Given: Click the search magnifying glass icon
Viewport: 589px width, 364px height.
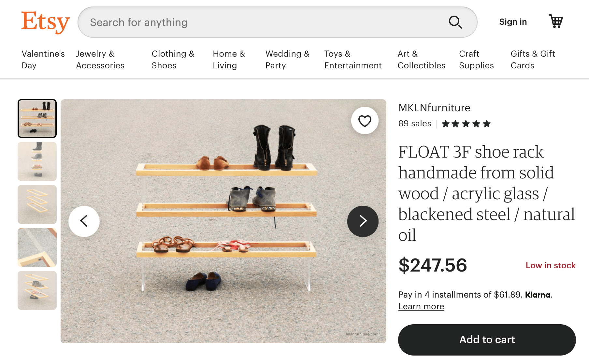Looking at the screenshot, I should pos(456,22).
